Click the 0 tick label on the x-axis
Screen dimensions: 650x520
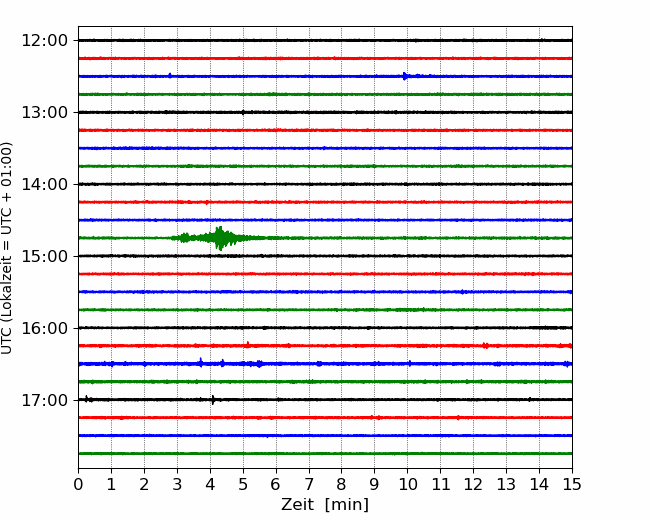78,485
